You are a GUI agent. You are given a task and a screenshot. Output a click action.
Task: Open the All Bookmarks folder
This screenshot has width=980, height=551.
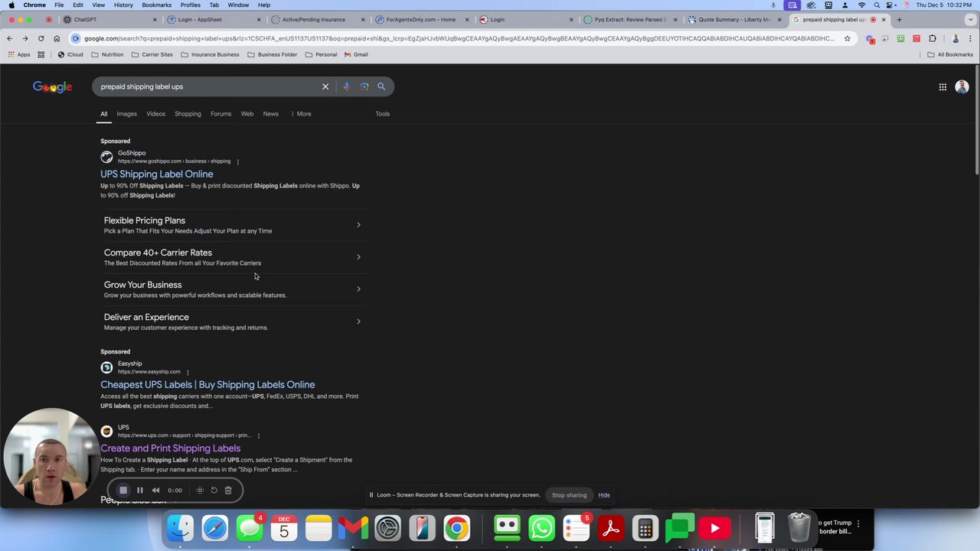pos(950,54)
